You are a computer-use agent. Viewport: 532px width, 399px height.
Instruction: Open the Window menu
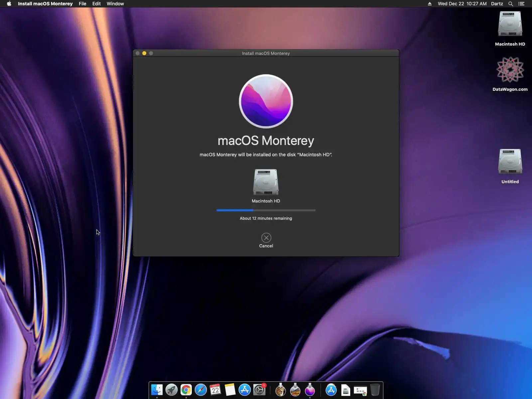115,4
